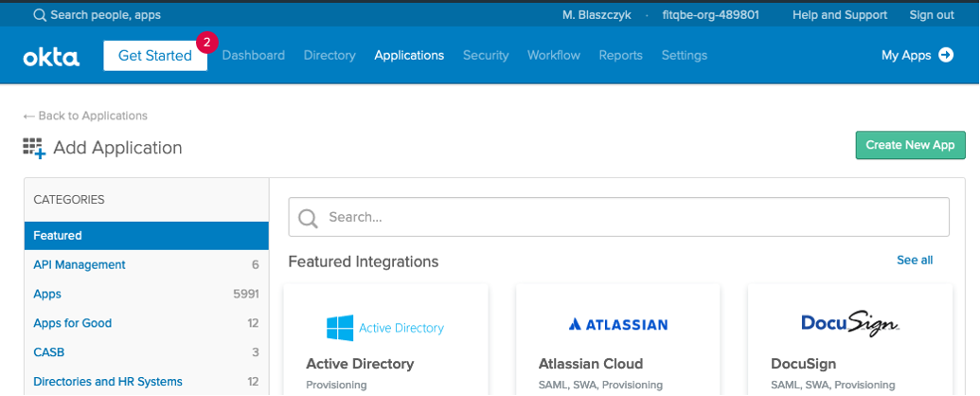This screenshot has height=396, width=980.
Task: Click the My Apps arrow icon
Action: point(946,55)
